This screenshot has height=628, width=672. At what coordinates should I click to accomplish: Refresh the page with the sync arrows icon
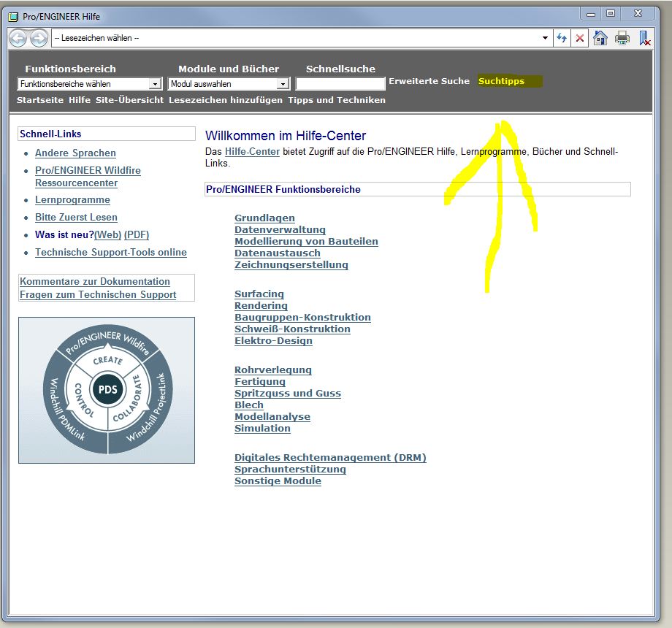pyautogui.click(x=562, y=38)
